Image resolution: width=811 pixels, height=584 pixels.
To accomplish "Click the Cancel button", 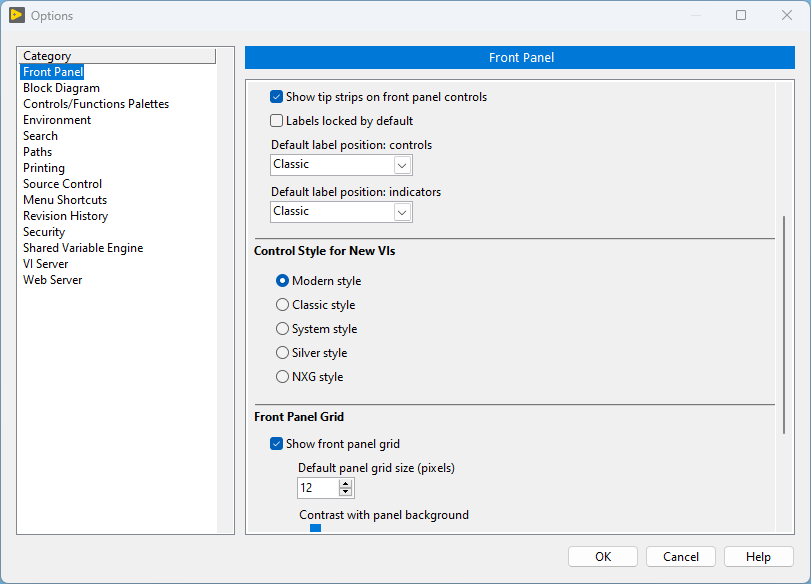I will 681,557.
